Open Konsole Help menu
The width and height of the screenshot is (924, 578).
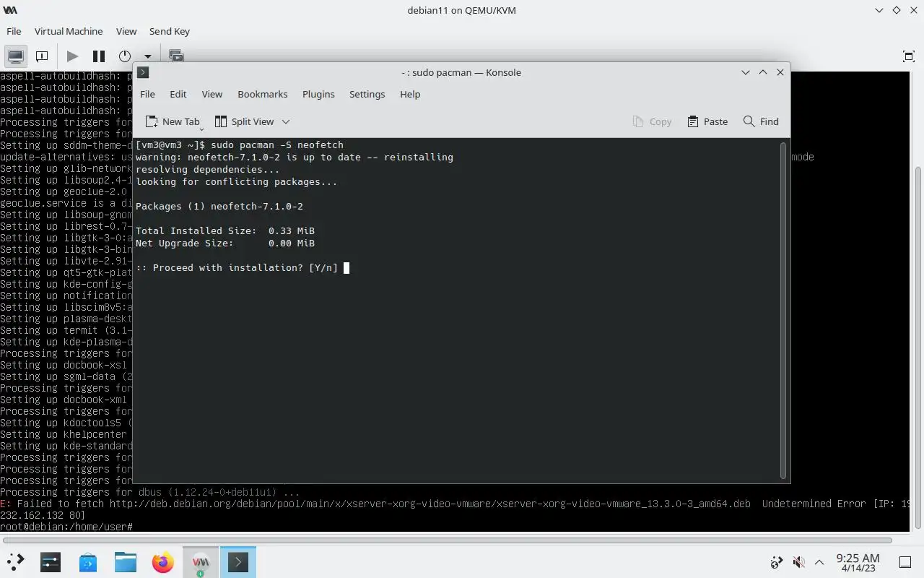point(410,94)
